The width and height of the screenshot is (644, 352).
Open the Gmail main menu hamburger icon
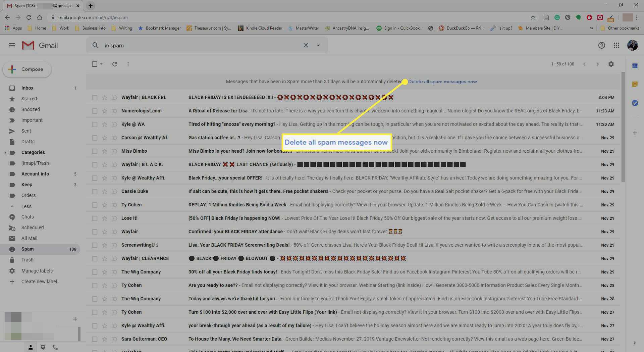pos(12,45)
